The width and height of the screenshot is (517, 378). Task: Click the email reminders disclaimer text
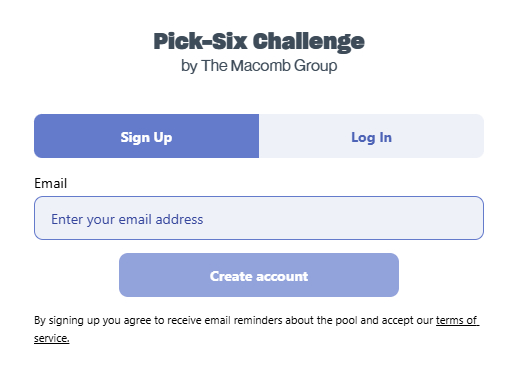pos(233,320)
